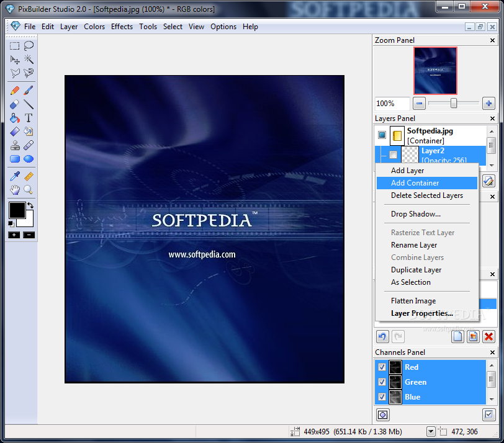The image size is (504, 443).
Task: Select the Pencil tool
Action: point(14,91)
